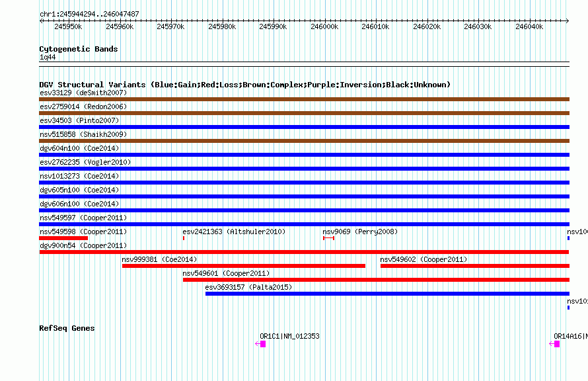
Task: Click the blue dgv604n100 gain bar
Action: 304,155
